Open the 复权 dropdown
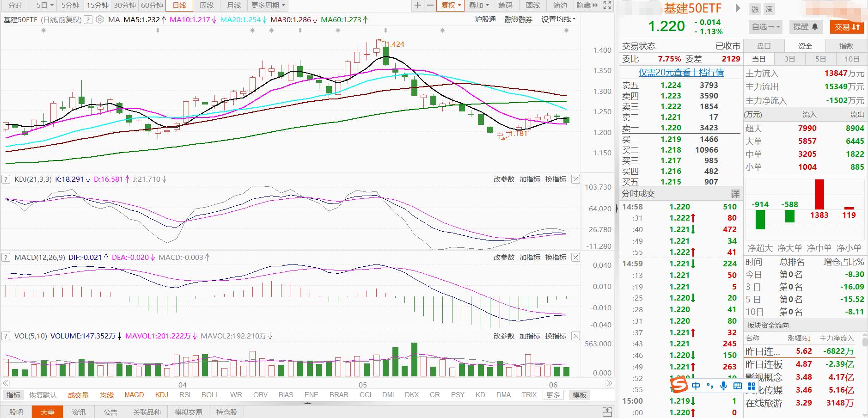 click(x=451, y=5)
